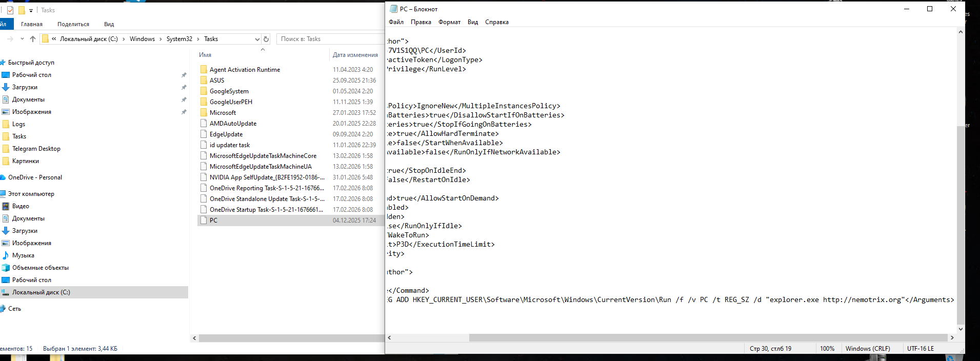This screenshot has width=980, height=361.
Task: Open the Поделиться ribbon tab
Action: [73, 24]
